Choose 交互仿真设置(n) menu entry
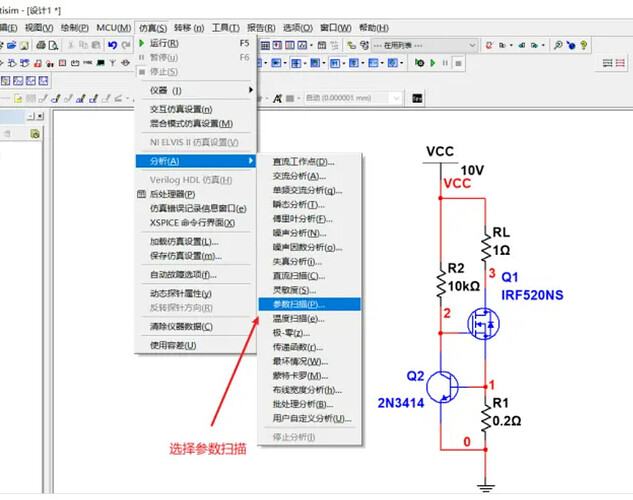This screenshot has height=500, width=633. click(195, 109)
